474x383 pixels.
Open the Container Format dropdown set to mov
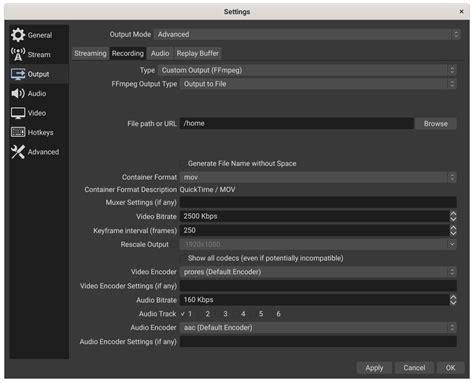pyautogui.click(x=318, y=177)
